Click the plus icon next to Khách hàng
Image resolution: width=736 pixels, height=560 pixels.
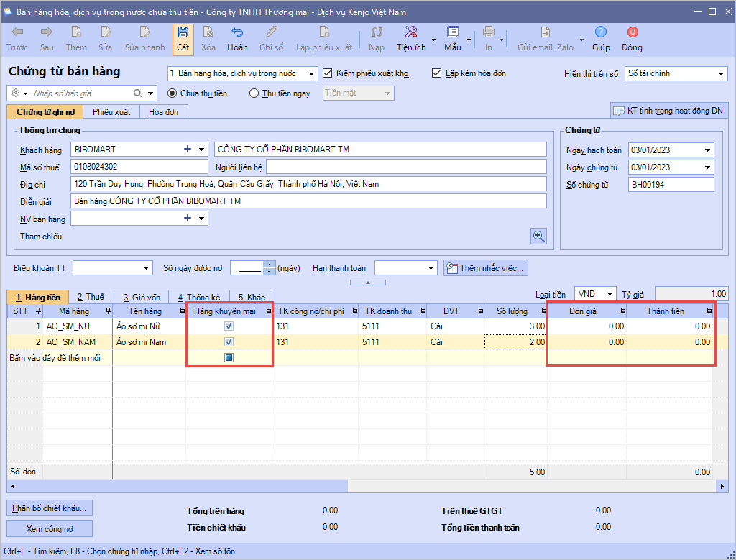coord(188,150)
